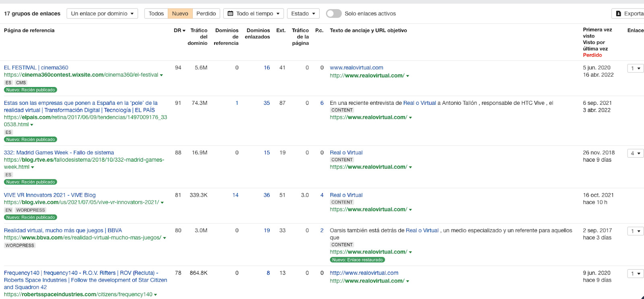644x299 pixels.
Task: Click keywords count 6 in El País row
Action: coord(322,103)
